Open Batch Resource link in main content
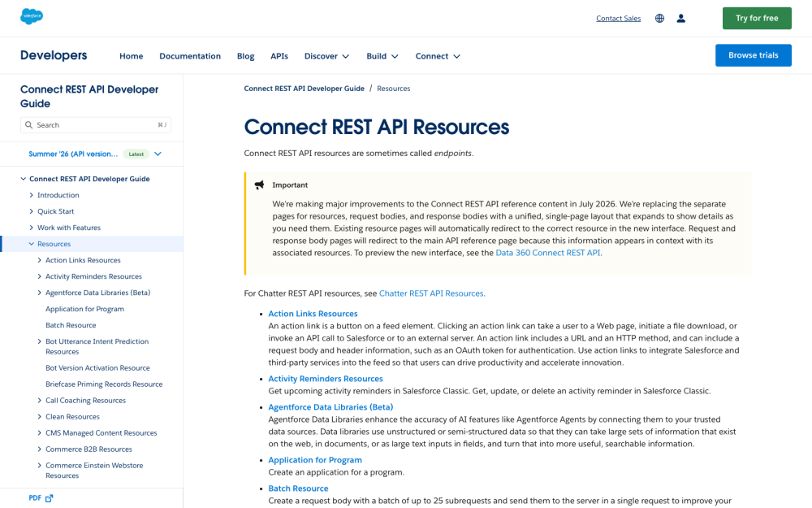 tap(298, 488)
